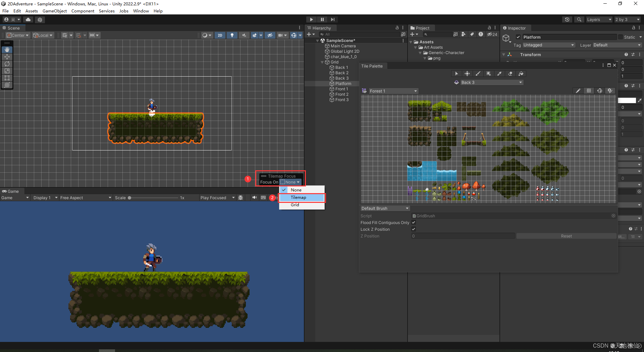This screenshot has height=352, width=644.
Task: Click the global Search magnifier icon
Action: [x=579, y=19]
